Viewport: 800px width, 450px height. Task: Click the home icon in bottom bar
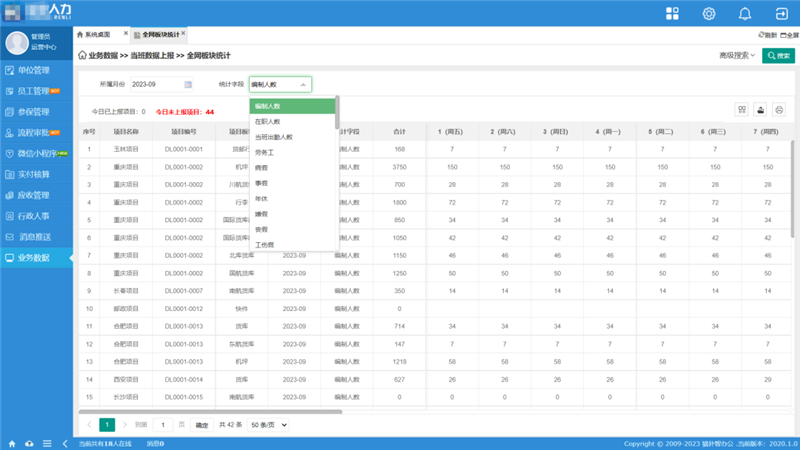coord(11,443)
